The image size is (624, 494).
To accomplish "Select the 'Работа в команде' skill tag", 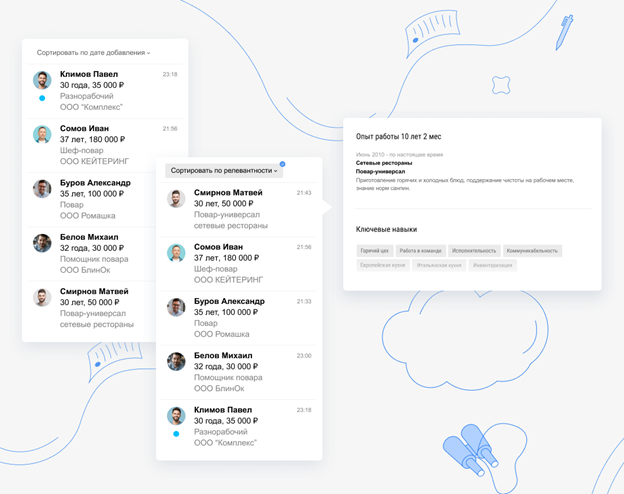I will pyautogui.click(x=420, y=251).
